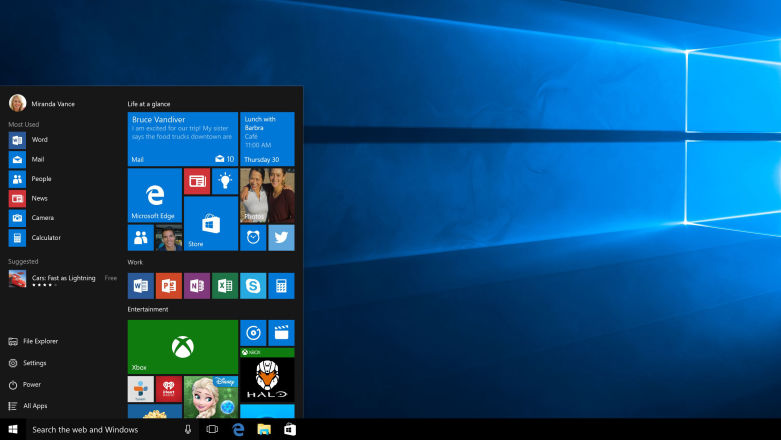Launch the Store tile

coord(210,223)
